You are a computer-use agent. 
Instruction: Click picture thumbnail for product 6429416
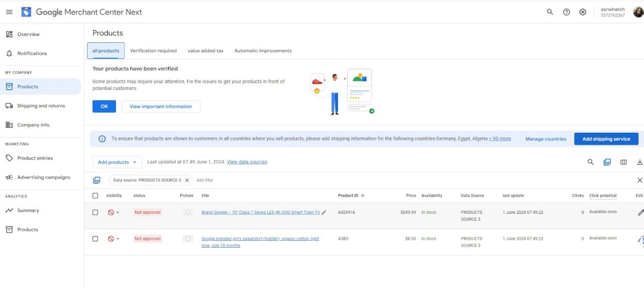tap(188, 212)
